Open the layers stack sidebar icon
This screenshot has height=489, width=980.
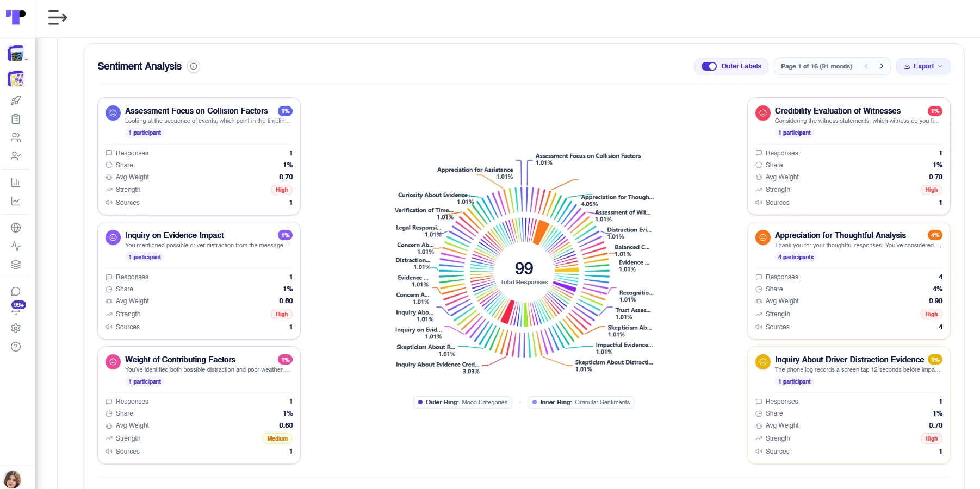pyautogui.click(x=16, y=265)
